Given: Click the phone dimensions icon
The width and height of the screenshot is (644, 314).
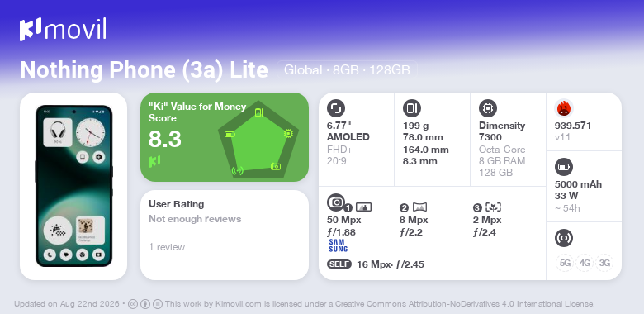Looking at the screenshot, I should (x=411, y=108).
